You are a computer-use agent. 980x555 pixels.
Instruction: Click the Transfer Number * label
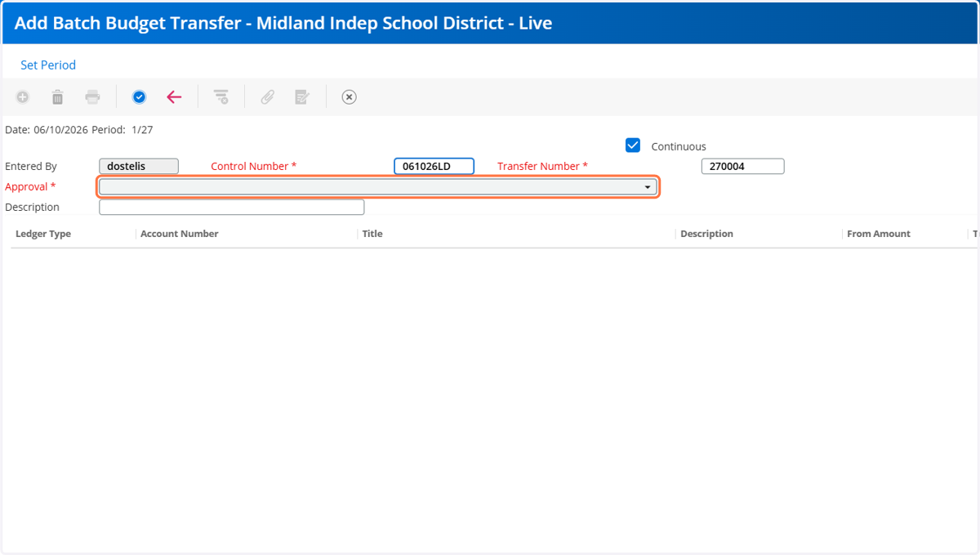pyautogui.click(x=542, y=167)
